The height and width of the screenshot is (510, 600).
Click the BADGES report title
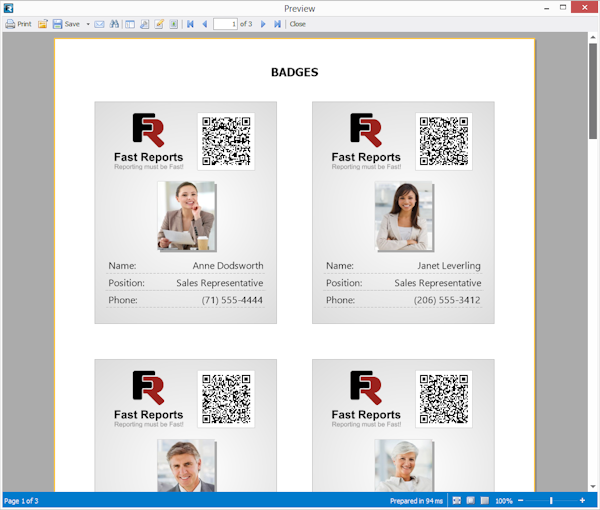point(295,72)
